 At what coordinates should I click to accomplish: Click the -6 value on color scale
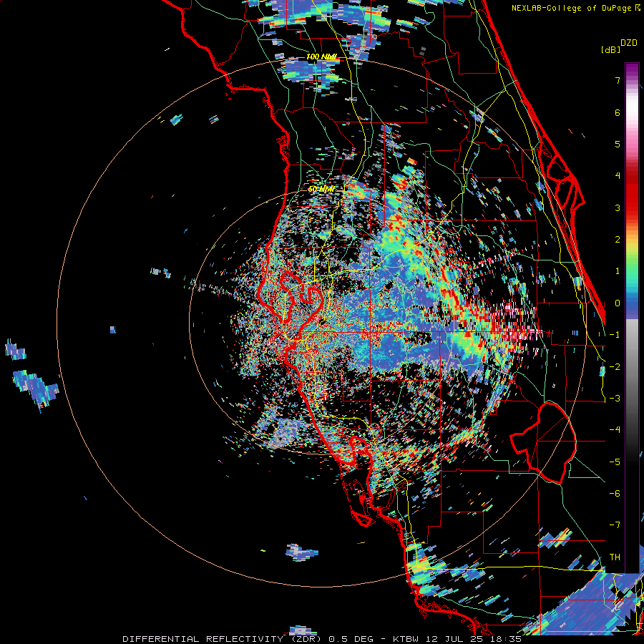(x=615, y=494)
